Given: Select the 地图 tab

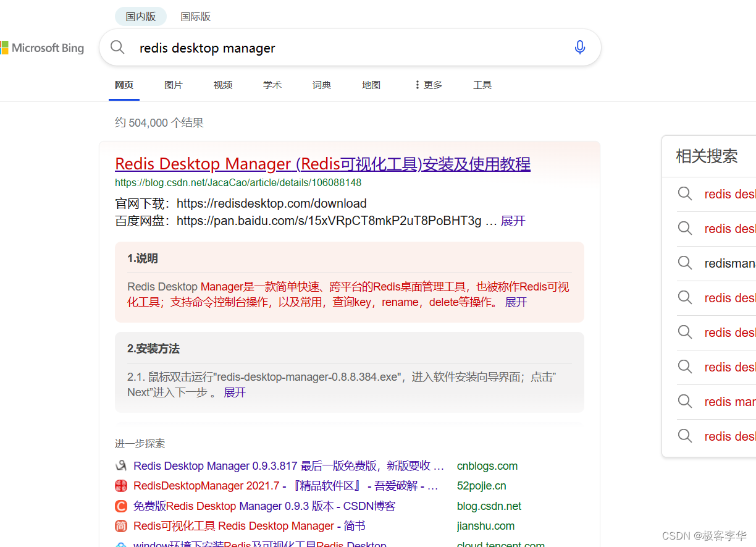Looking at the screenshot, I should 371,85.
